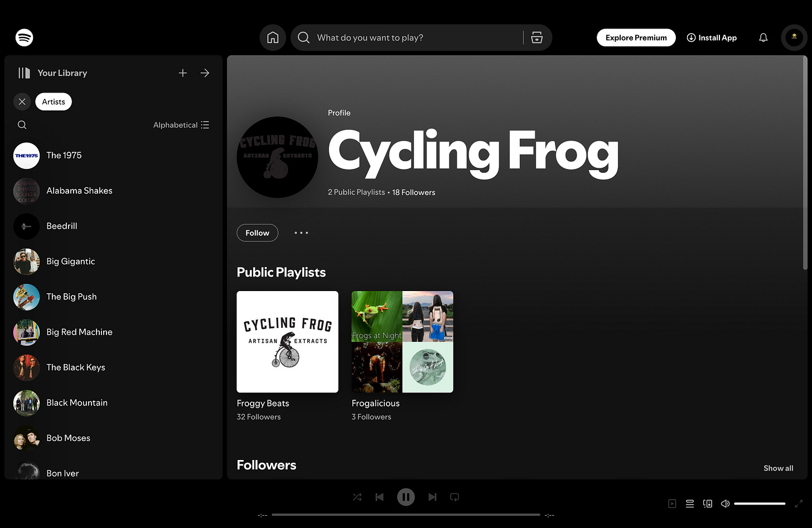Click the Spotify logo
This screenshot has height=528, width=812.
click(25, 37)
